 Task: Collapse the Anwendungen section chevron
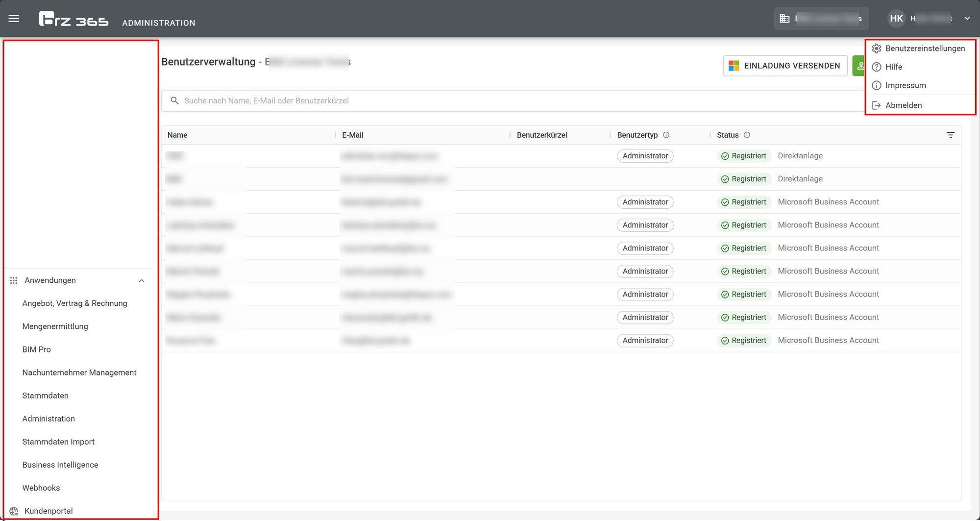tap(142, 281)
